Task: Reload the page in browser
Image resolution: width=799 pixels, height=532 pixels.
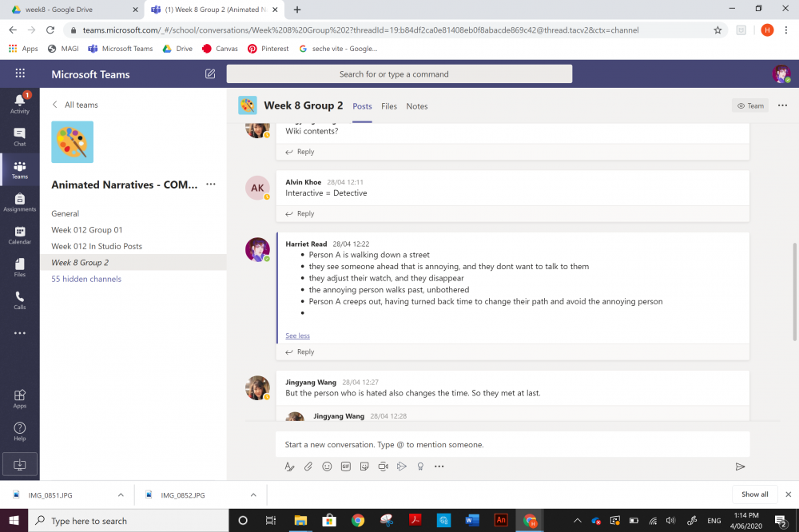Action: tap(50, 30)
